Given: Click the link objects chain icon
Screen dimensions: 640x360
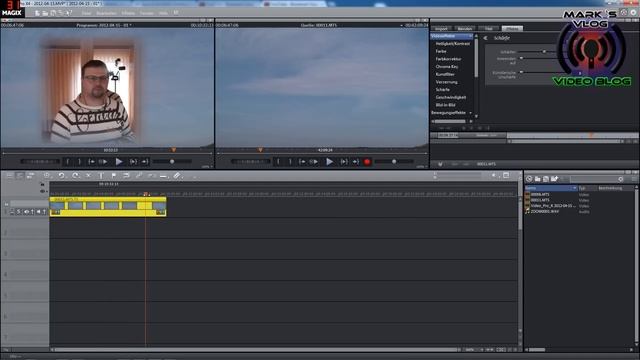Looking at the screenshot, I should (139, 176).
